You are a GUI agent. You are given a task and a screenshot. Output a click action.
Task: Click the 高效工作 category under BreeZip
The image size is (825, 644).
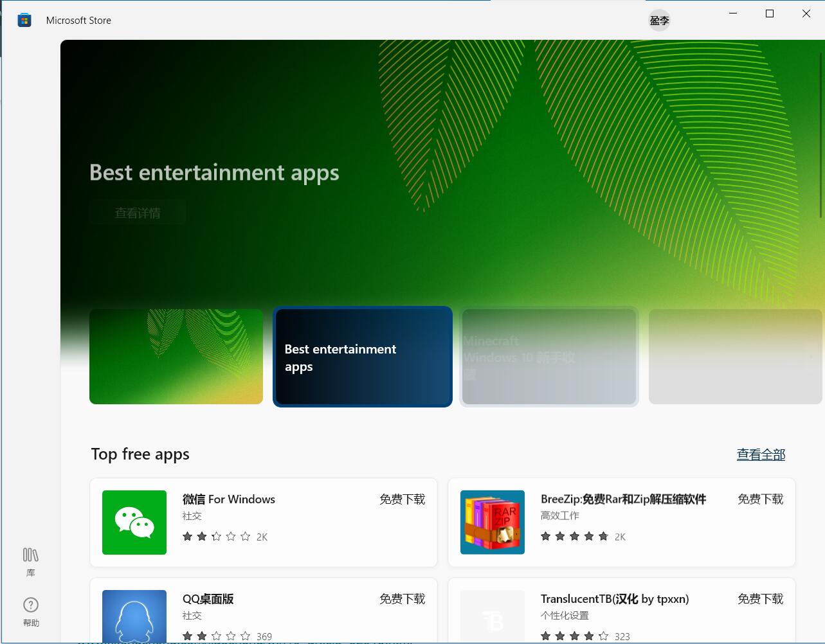[560, 515]
